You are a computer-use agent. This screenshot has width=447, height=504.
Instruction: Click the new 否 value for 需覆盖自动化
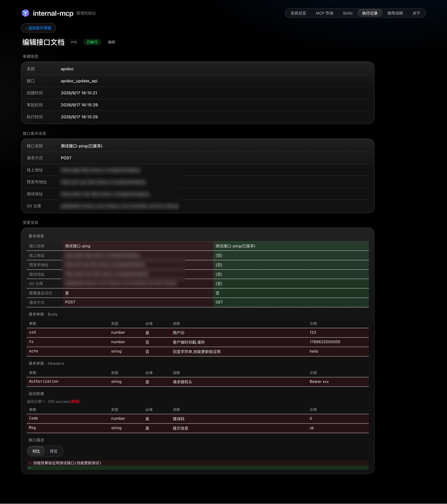(218, 293)
